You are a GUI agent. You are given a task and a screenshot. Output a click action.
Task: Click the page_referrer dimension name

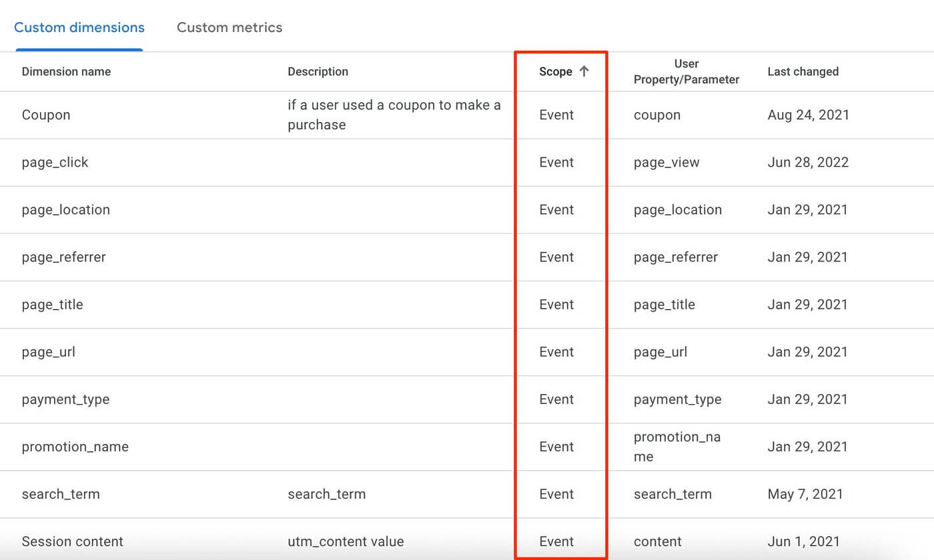[65, 257]
